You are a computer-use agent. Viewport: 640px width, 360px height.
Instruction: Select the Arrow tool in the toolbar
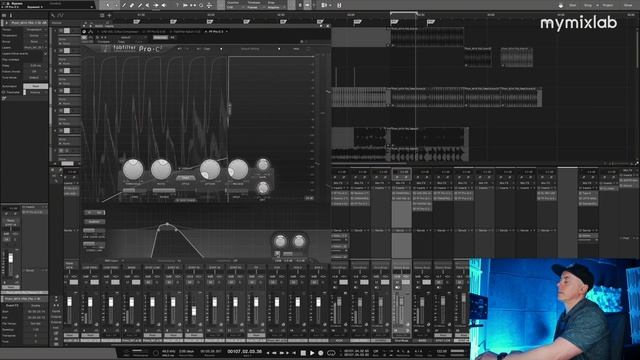click(108, 5)
